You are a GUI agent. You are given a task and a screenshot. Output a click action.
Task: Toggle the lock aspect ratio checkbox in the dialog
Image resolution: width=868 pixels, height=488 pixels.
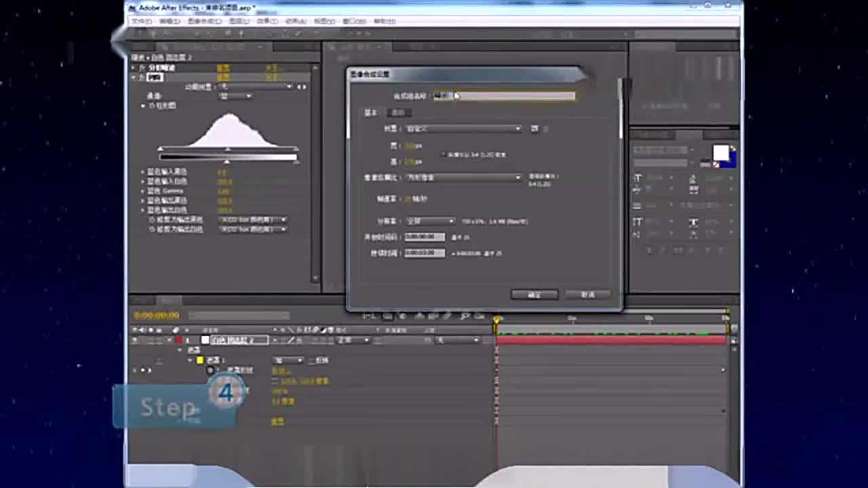(x=443, y=155)
